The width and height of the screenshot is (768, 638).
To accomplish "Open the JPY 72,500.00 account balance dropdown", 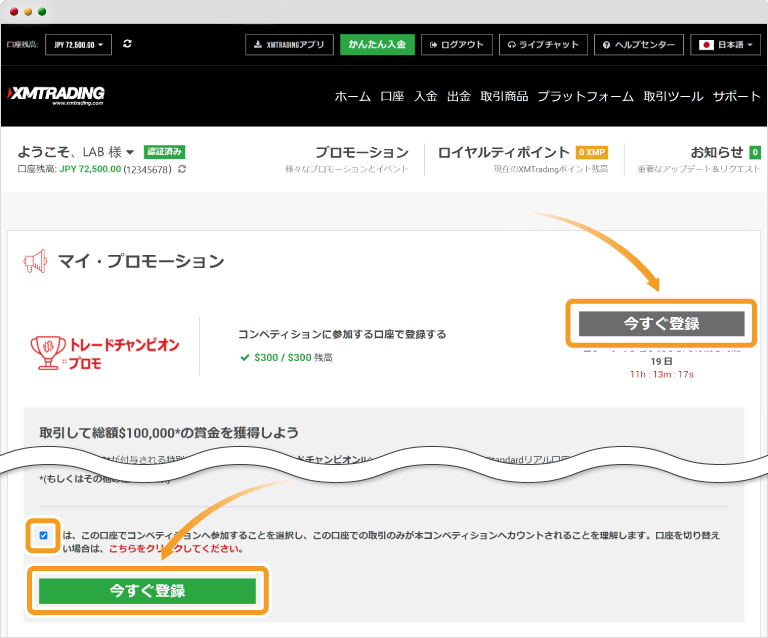I will tap(78, 45).
